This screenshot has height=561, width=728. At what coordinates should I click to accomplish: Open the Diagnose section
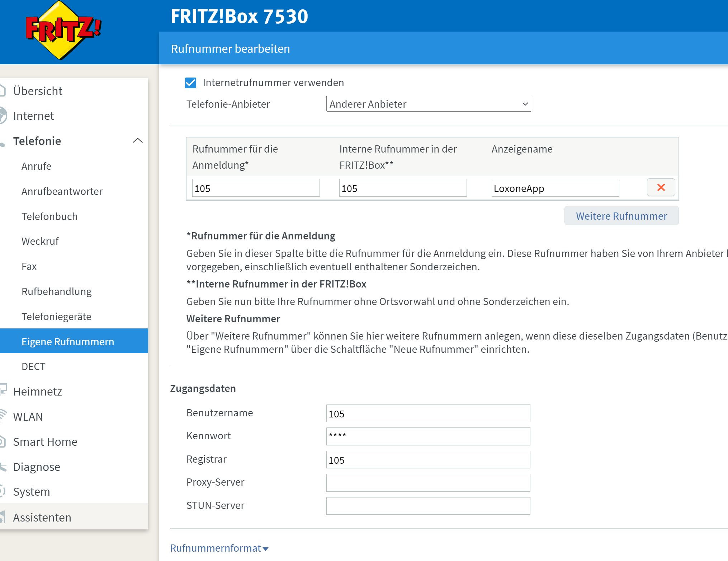click(37, 467)
